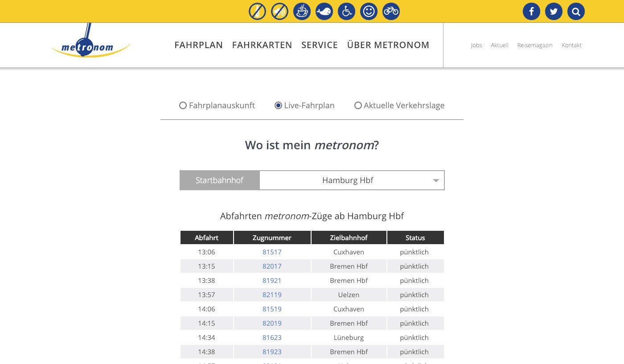The image size is (624, 364).
Task: Go to the Reisemagazin page
Action: click(535, 45)
